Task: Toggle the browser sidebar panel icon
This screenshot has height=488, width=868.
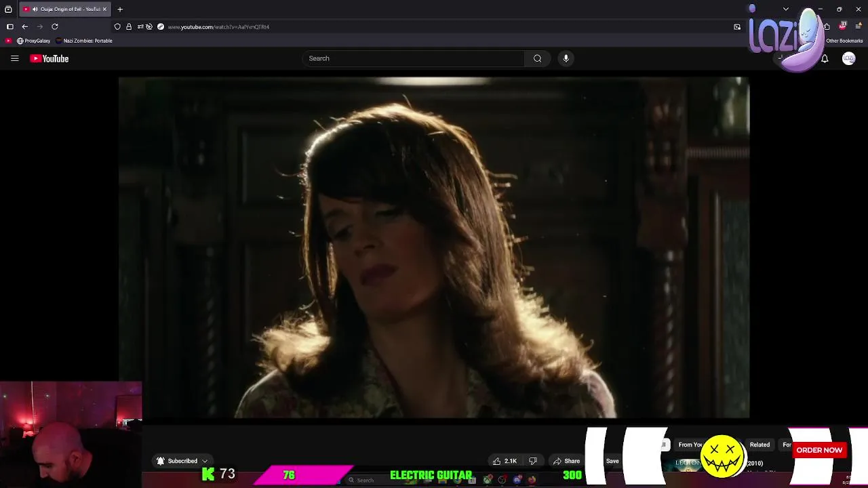Action: click(9, 26)
